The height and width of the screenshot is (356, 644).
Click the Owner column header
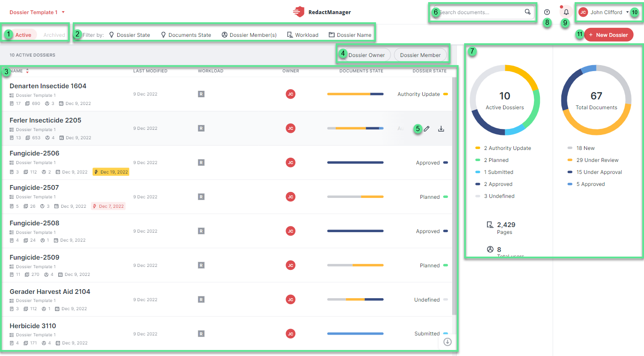tap(291, 71)
